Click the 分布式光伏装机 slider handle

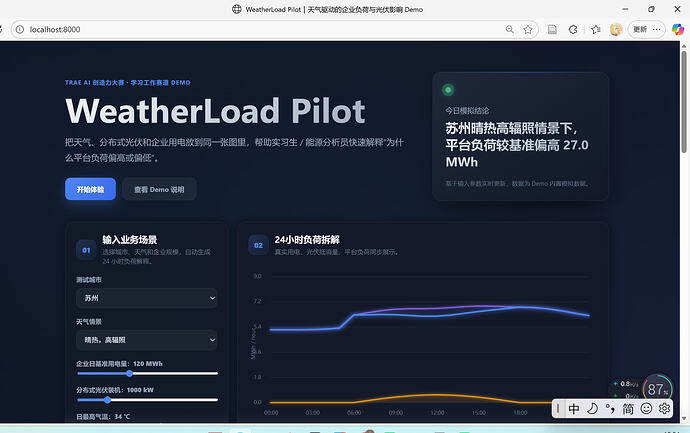click(x=107, y=400)
